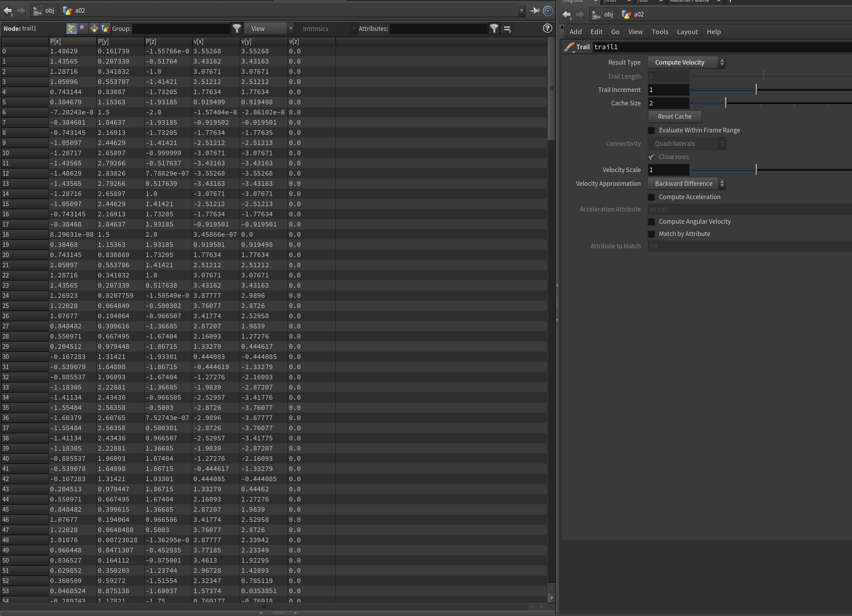
Task: Open the spreadsheet help question mark
Action: click(x=547, y=28)
